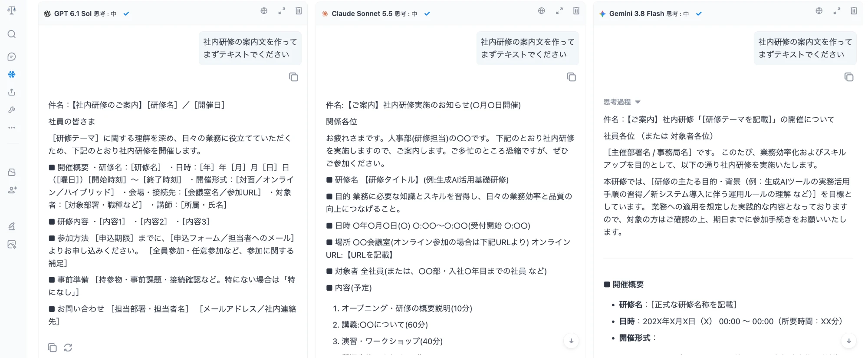
Task: Toggle the globe web icon for Gemini 3.8 Flash
Action: (x=819, y=11)
